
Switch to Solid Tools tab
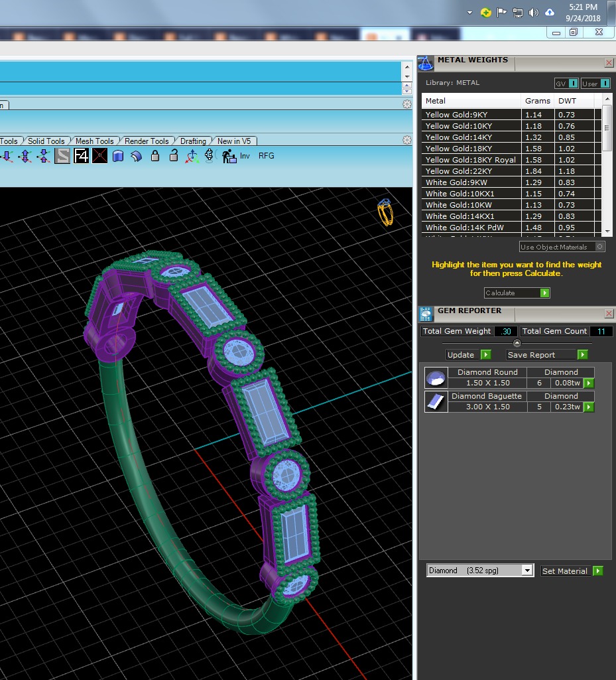pos(46,141)
